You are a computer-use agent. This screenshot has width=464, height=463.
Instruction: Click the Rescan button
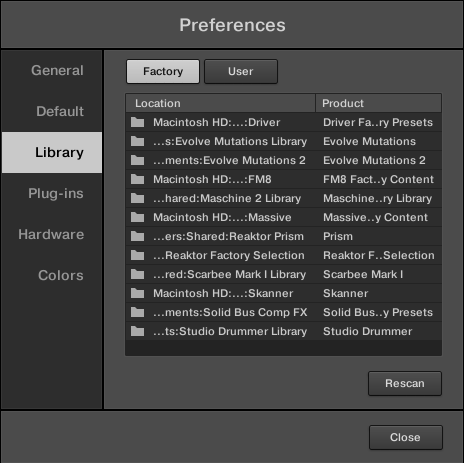point(405,383)
